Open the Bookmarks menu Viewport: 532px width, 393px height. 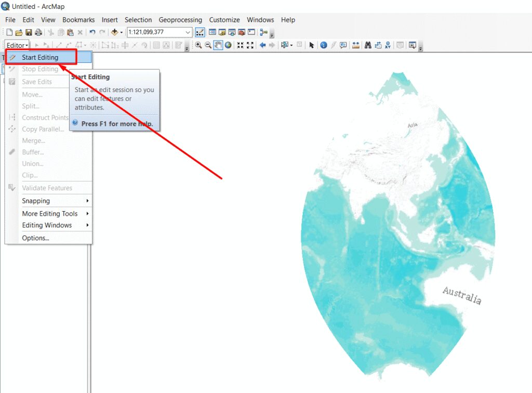coord(78,20)
